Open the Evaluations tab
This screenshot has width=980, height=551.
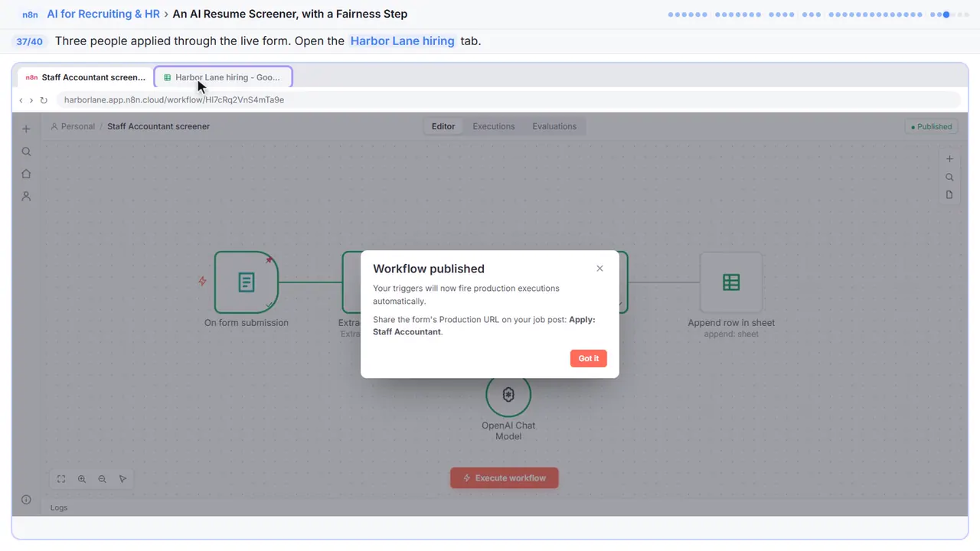554,126
